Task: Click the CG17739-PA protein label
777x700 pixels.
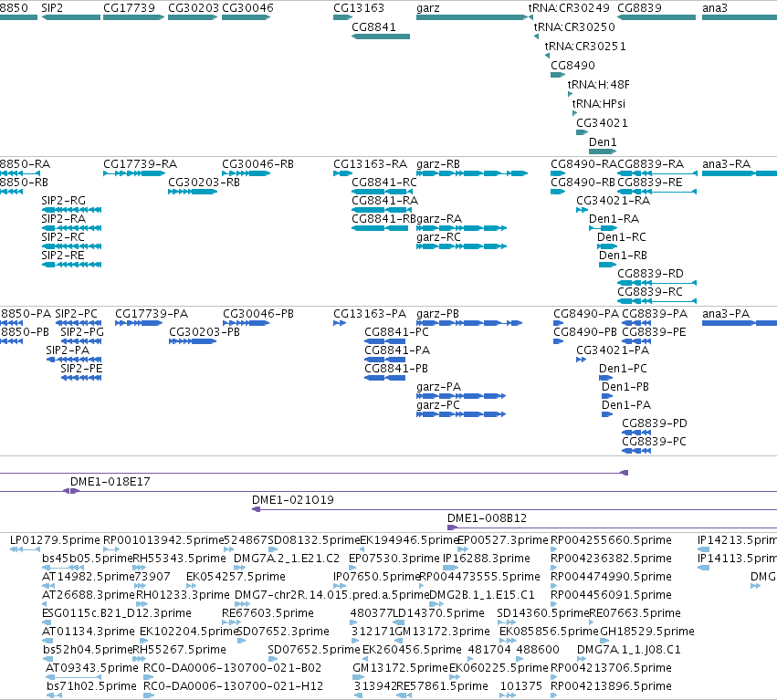Action: tap(152, 314)
